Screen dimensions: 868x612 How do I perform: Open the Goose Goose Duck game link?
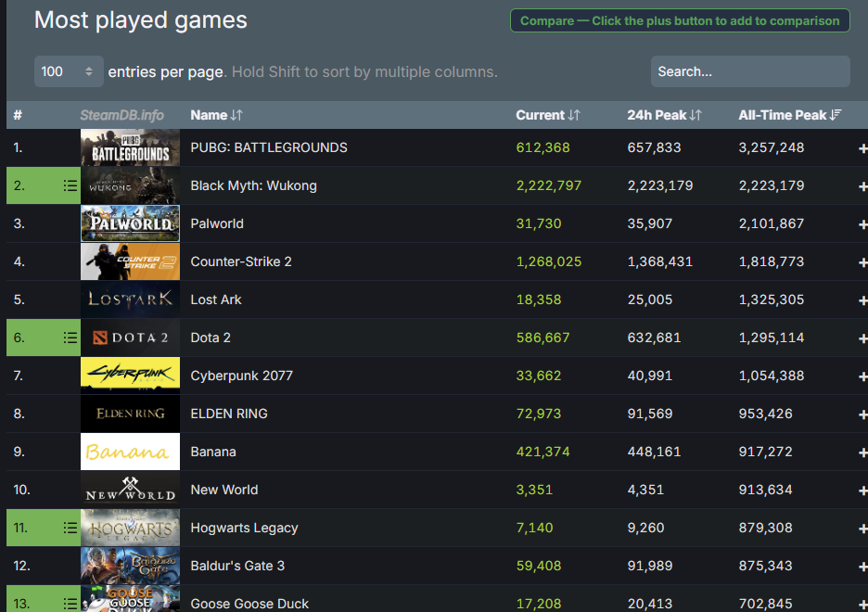249,604
